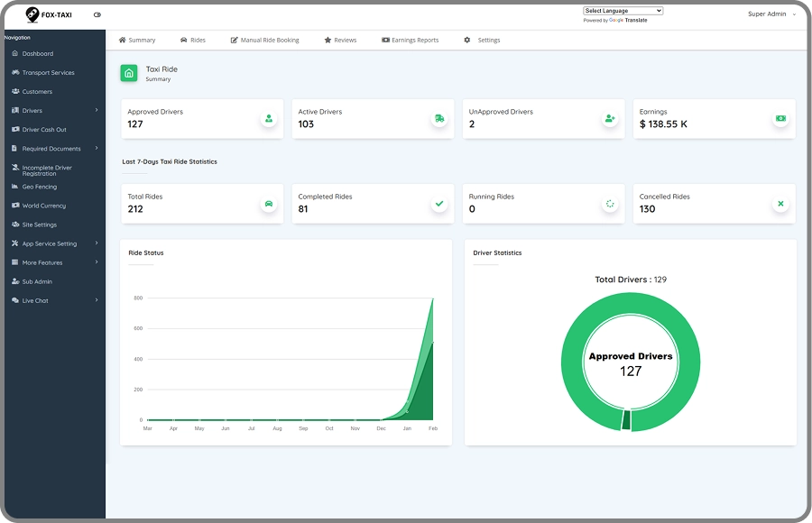The image size is (812, 523).
Task: Click the home icon in Summary tab
Action: [x=122, y=40]
